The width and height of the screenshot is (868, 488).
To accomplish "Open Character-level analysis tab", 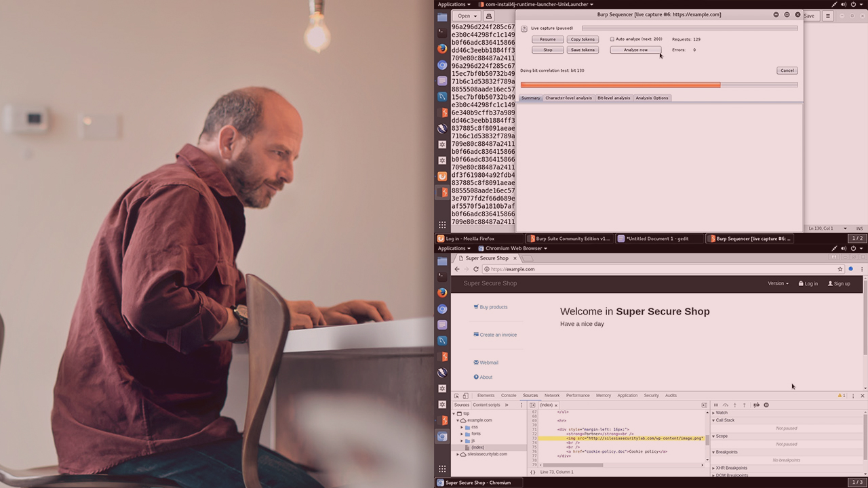I will coord(568,98).
